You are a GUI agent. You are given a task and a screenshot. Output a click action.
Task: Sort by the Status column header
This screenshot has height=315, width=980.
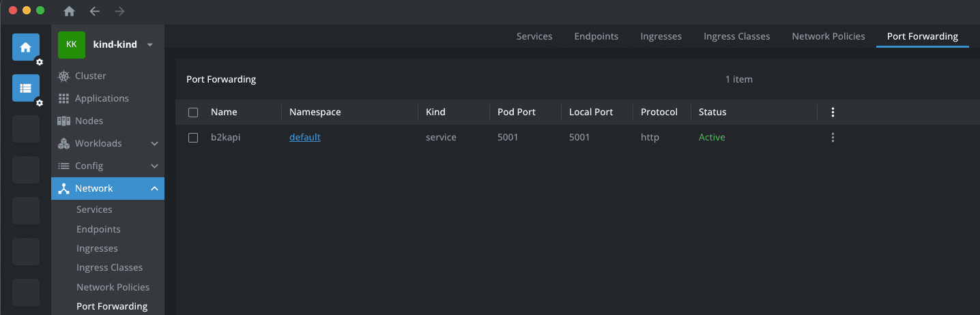[712, 112]
